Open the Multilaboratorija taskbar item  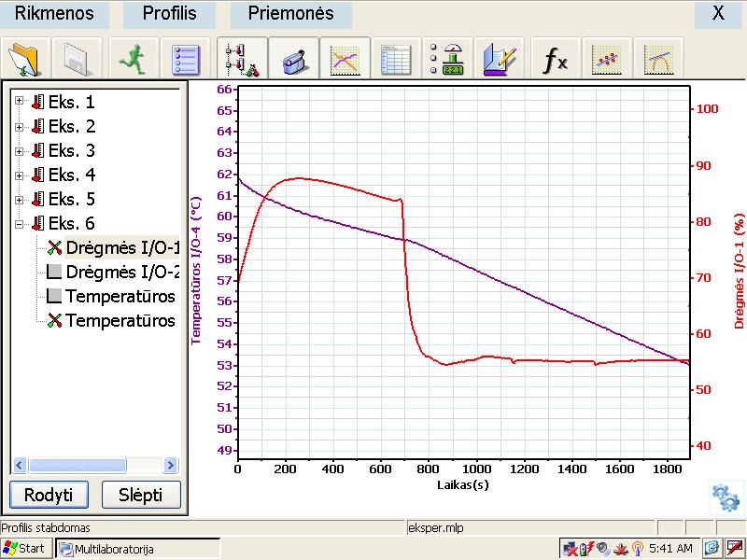coord(137,549)
